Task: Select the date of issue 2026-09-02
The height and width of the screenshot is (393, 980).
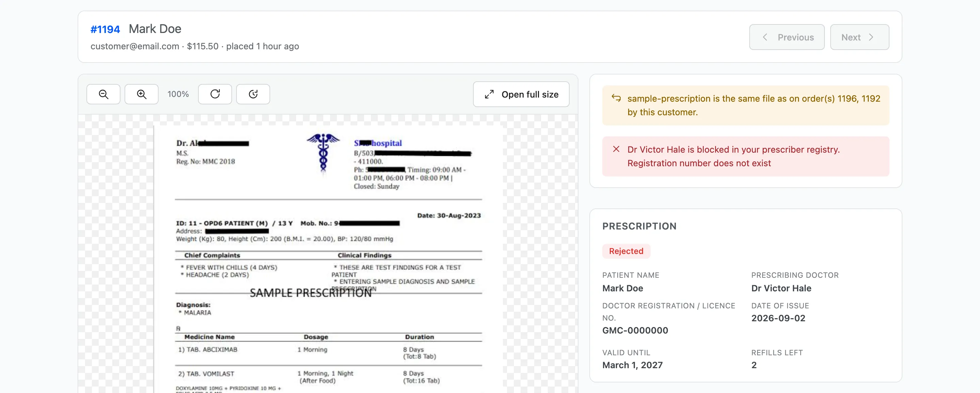Action: [x=778, y=318]
